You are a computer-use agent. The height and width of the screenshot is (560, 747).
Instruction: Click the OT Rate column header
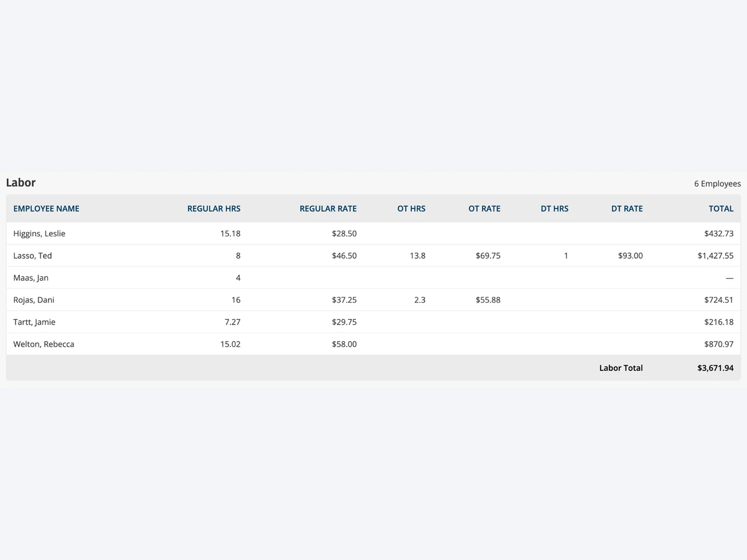484,208
